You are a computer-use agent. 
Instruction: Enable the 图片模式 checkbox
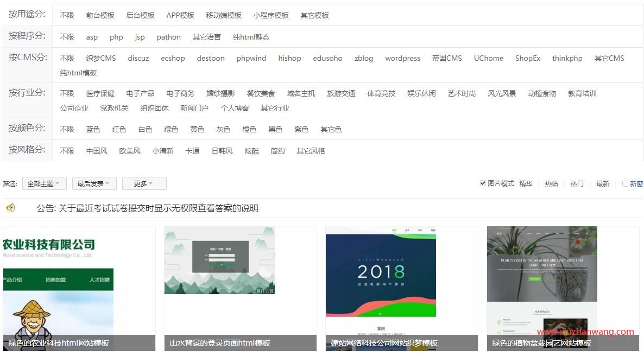tap(483, 183)
